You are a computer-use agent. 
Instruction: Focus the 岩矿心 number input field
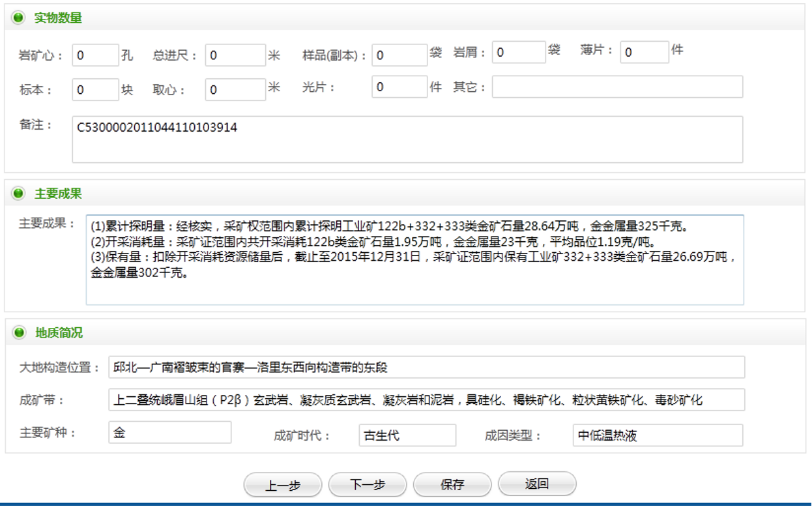95,55
